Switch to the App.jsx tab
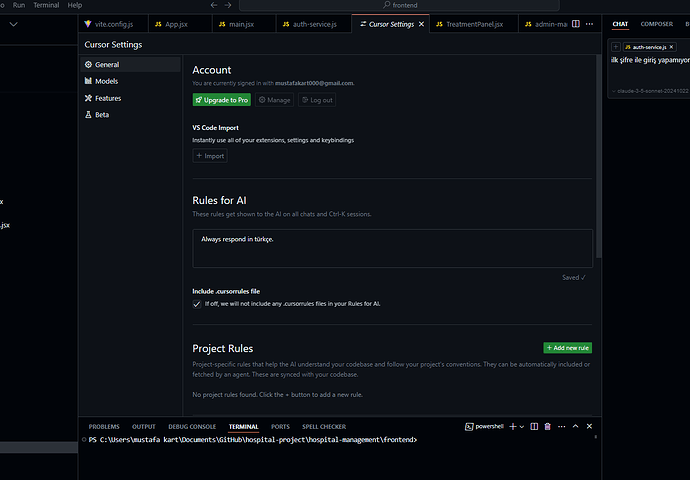Viewport: 690px width, 480px height. coord(180,24)
